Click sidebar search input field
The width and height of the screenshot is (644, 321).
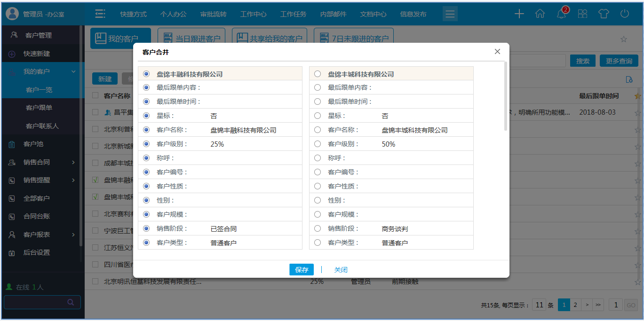(35, 302)
